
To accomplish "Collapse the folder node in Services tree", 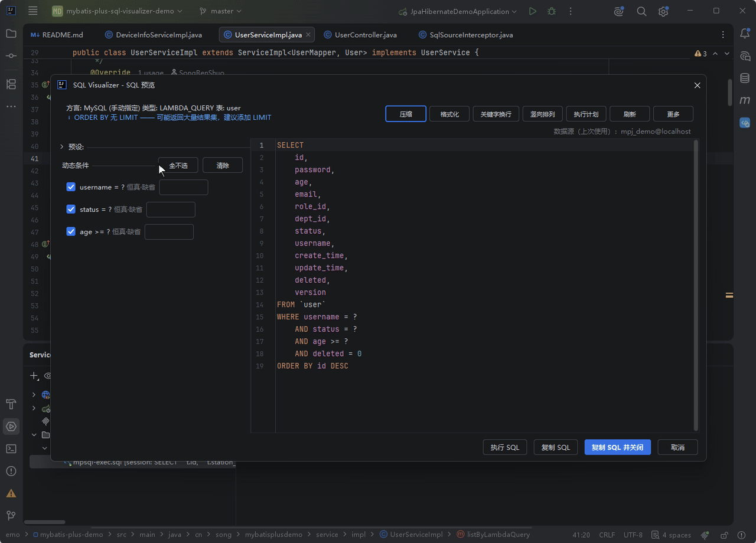I will coord(34,435).
